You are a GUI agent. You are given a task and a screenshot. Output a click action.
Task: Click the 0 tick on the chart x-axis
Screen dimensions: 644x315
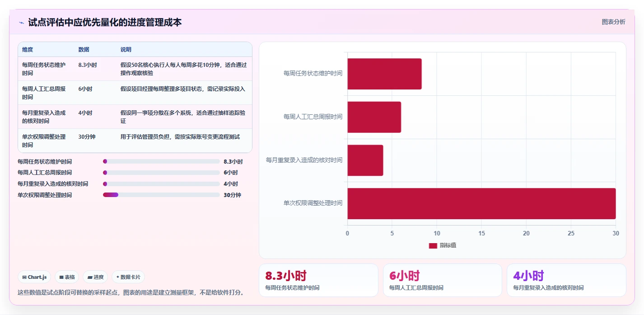click(x=347, y=234)
